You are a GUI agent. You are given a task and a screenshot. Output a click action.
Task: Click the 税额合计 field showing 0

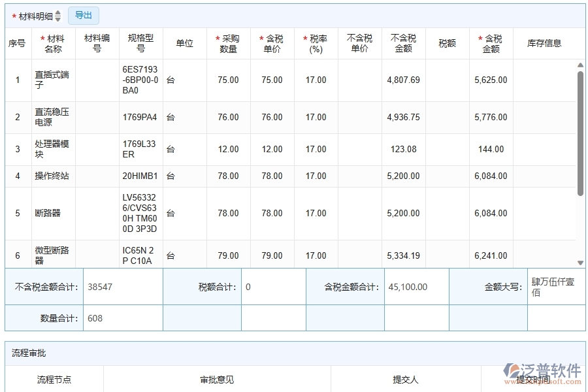273,286
